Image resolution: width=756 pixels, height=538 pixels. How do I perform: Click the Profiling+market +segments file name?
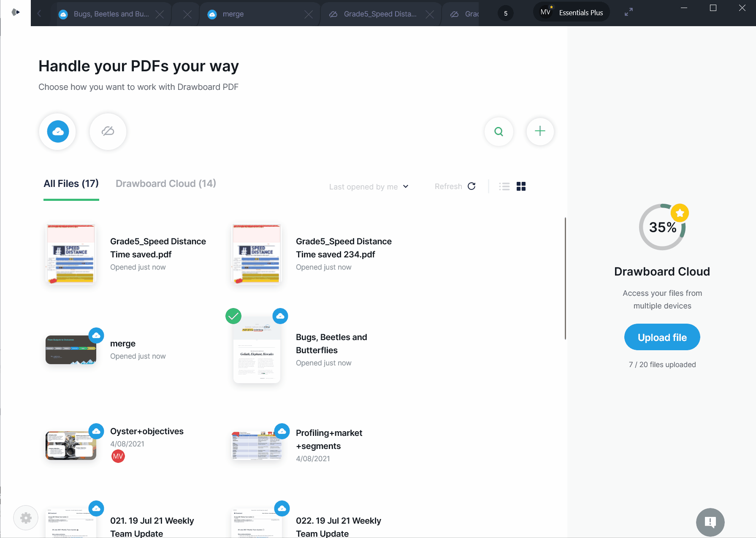pos(329,439)
